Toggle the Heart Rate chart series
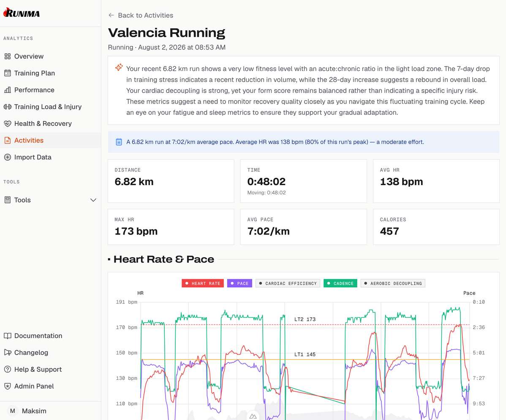The image size is (506, 420). (x=203, y=284)
